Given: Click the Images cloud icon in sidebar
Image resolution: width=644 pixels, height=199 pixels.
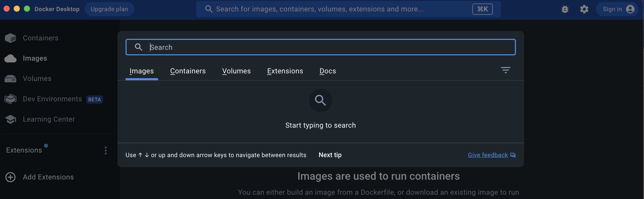Looking at the screenshot, I should (x=10, y=58).
